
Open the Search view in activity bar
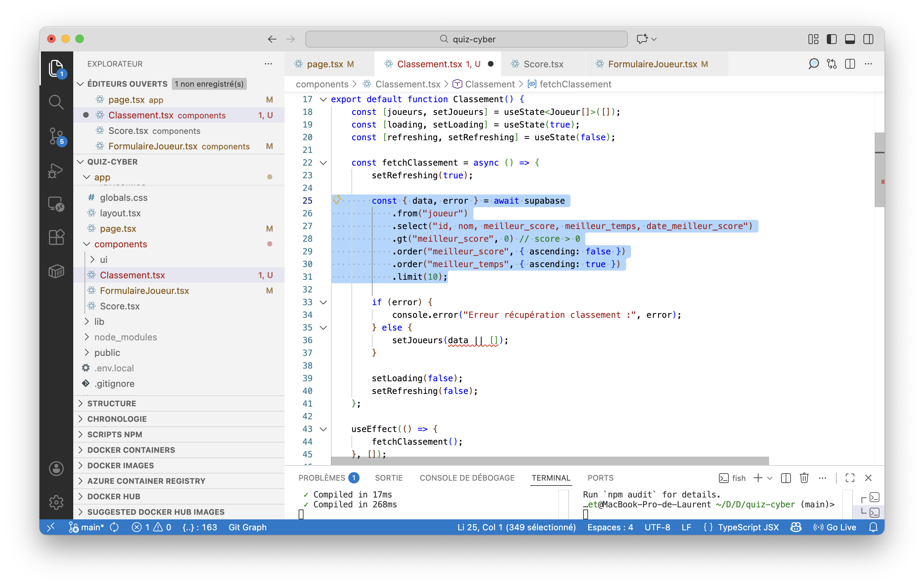pos(56,102)
